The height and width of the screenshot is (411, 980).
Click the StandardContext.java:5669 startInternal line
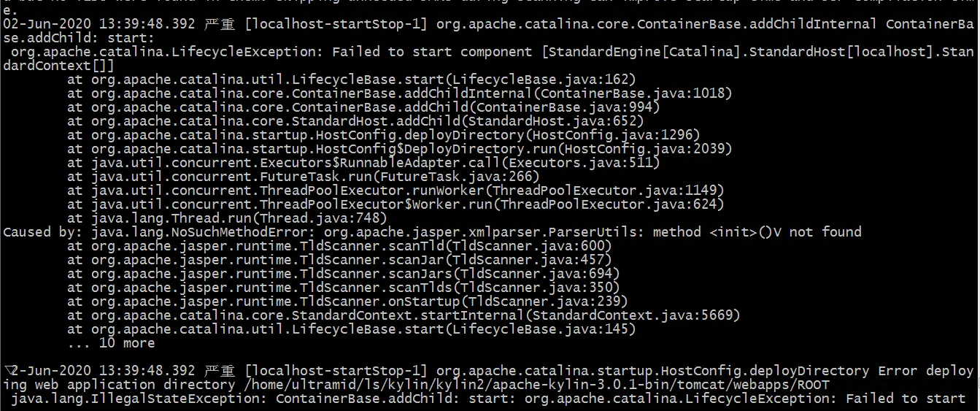coord(404,315)
